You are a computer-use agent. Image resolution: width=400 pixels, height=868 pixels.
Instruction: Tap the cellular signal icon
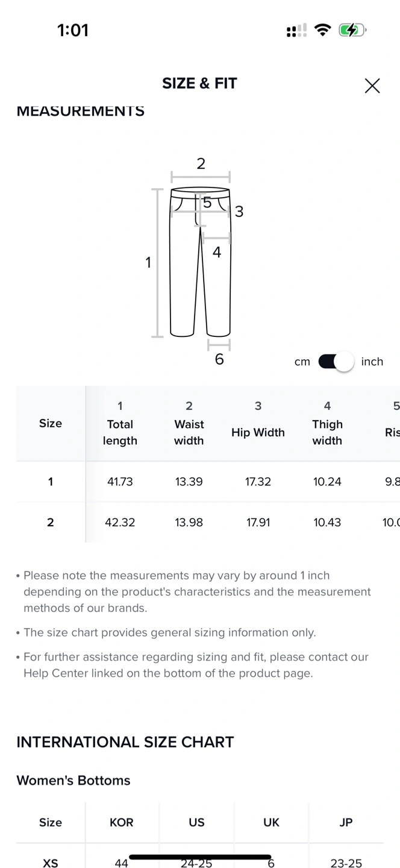click(x=296, y=30)
